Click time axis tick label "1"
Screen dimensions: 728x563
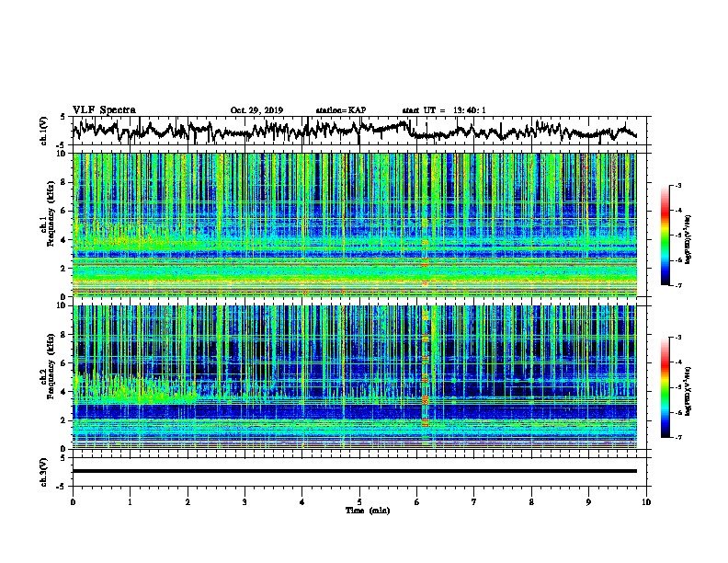coord(130,502)
